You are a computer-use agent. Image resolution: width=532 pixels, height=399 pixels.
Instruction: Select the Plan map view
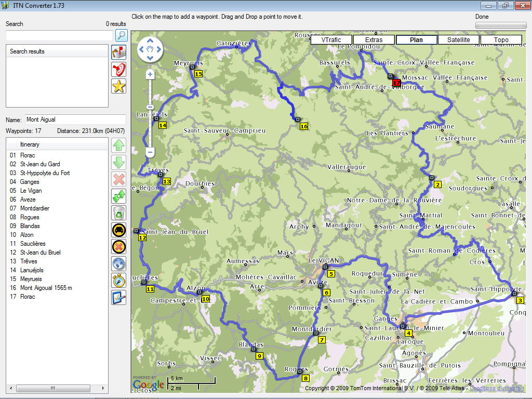pos(416,39)
